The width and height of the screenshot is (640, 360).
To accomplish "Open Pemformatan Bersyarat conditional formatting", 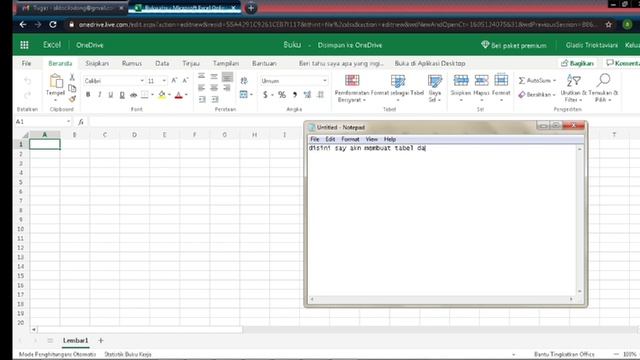I will pyautogui.click(x=352, y=88).
